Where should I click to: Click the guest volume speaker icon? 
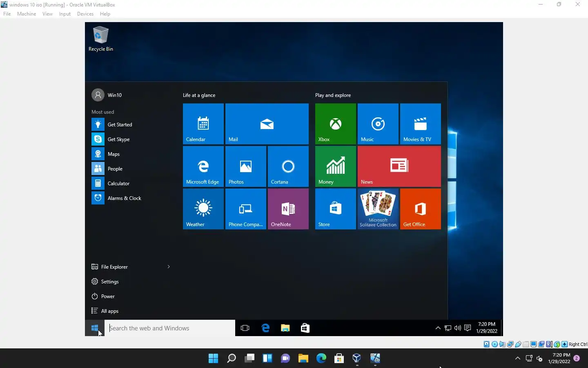[458, 328]
